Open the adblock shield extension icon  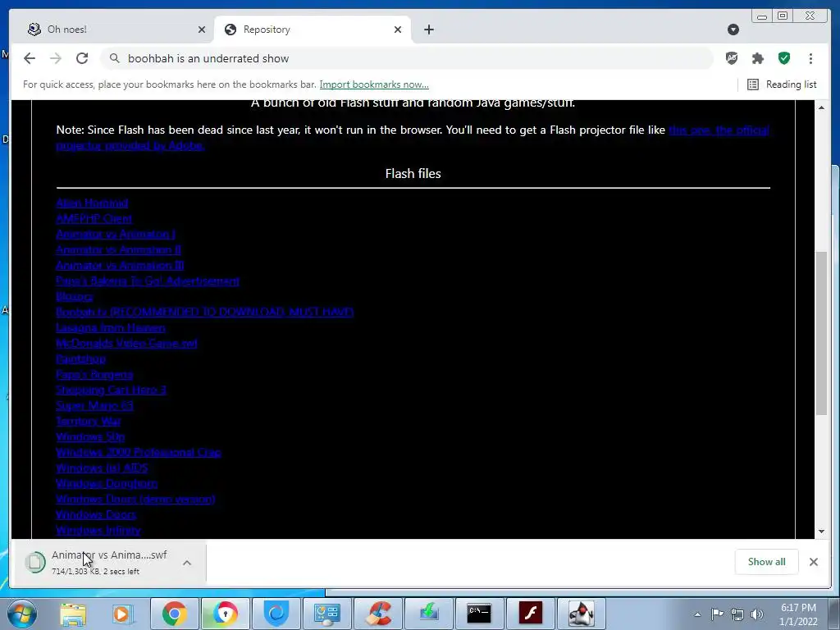731,58
